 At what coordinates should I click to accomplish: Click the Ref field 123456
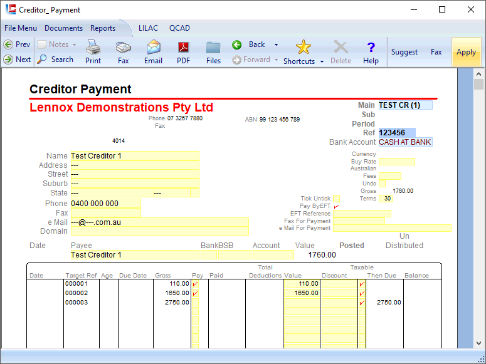[x=397, y=133]
